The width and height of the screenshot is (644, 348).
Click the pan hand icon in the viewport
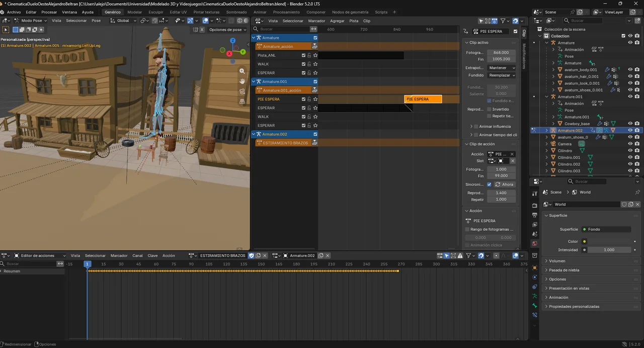point(242,81)
